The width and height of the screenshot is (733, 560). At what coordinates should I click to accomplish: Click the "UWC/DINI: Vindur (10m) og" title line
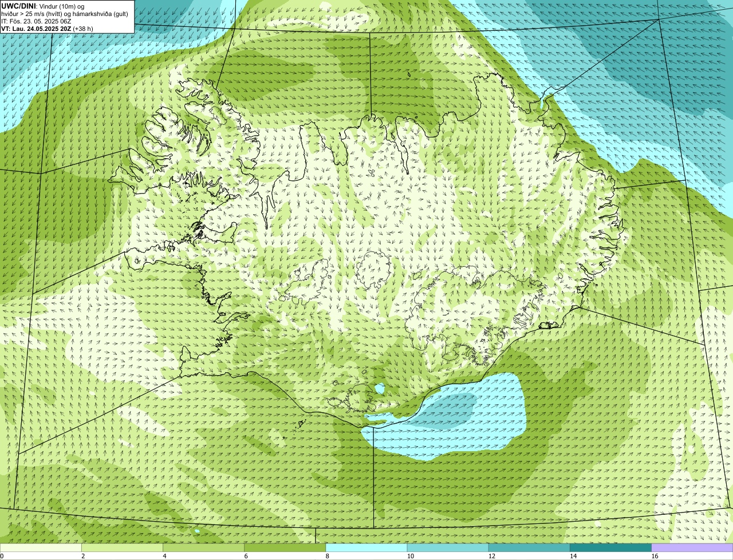click(x=42, y=6)
